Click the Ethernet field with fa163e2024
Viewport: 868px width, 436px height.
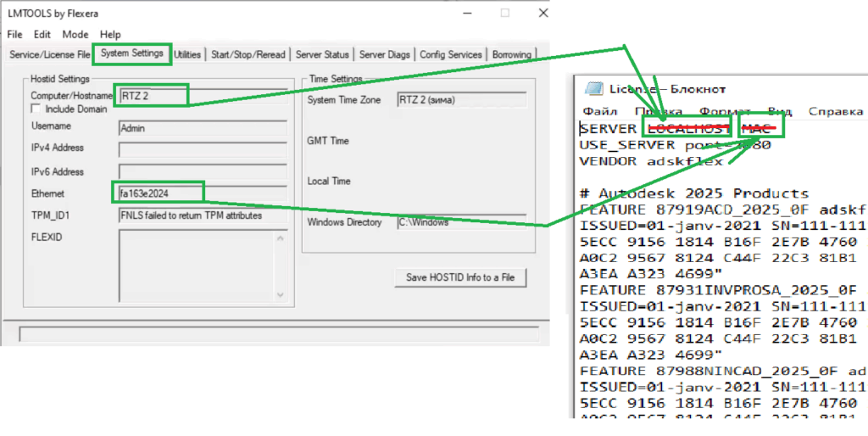(157, 193)
